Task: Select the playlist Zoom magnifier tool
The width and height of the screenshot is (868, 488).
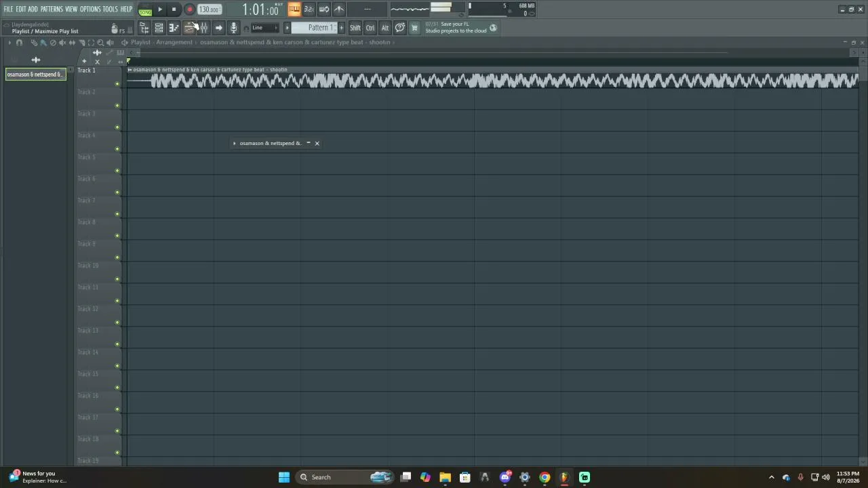Action: point(100,43)
